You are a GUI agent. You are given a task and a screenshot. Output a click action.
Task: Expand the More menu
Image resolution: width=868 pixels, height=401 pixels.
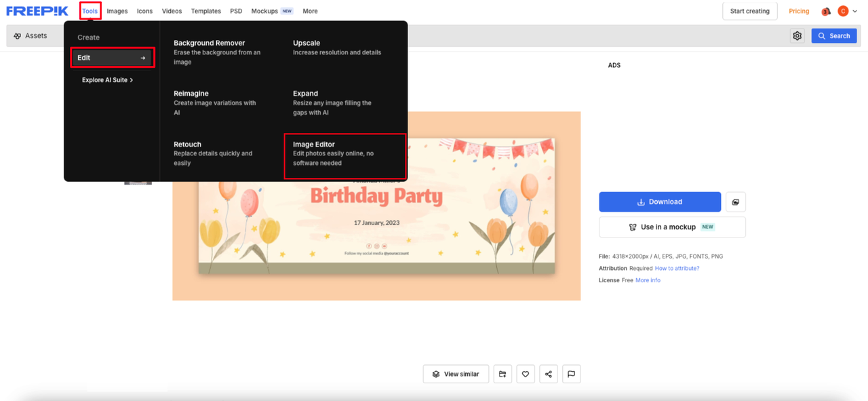[310, 11]
